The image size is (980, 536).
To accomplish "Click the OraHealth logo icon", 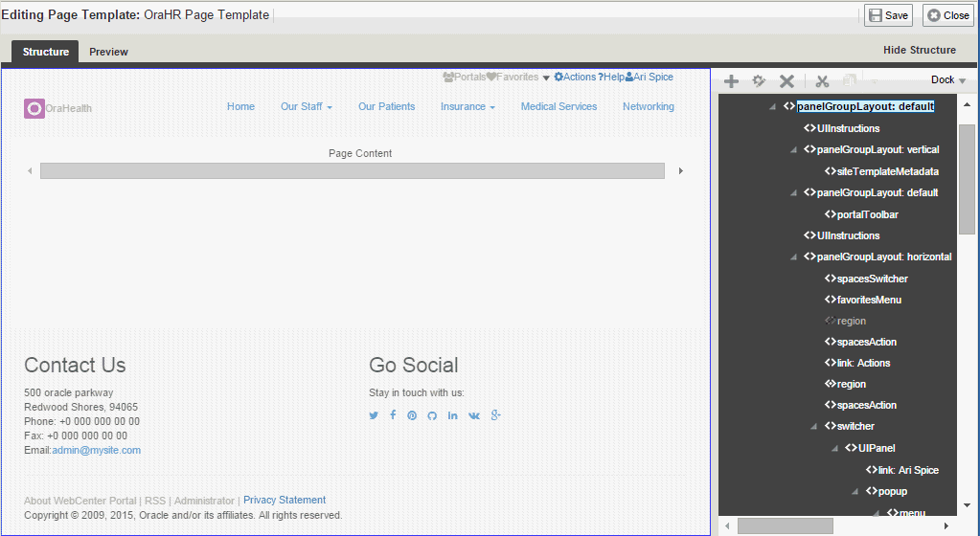I will pyautogui.click(x=34, y=108).
